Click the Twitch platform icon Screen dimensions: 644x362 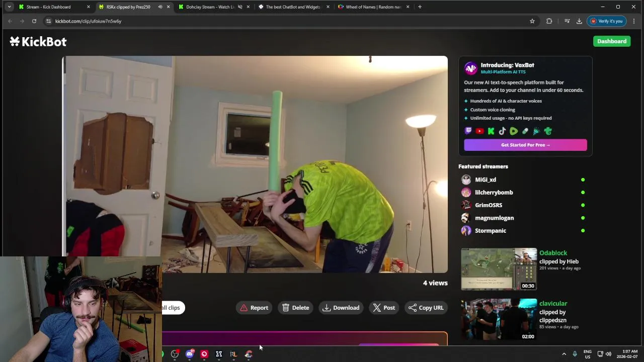468,131
